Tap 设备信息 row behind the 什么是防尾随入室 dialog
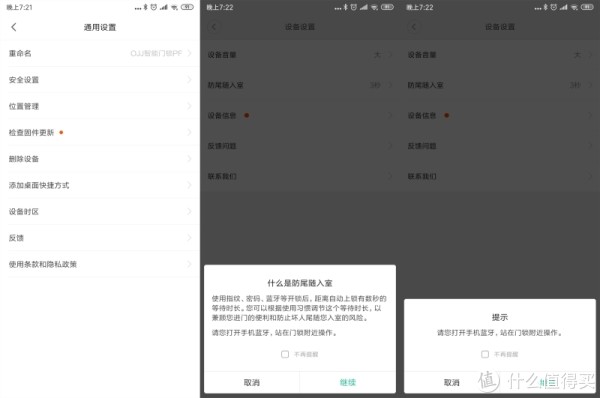Viewport: 600px width, 398px height. pos(300,116)
